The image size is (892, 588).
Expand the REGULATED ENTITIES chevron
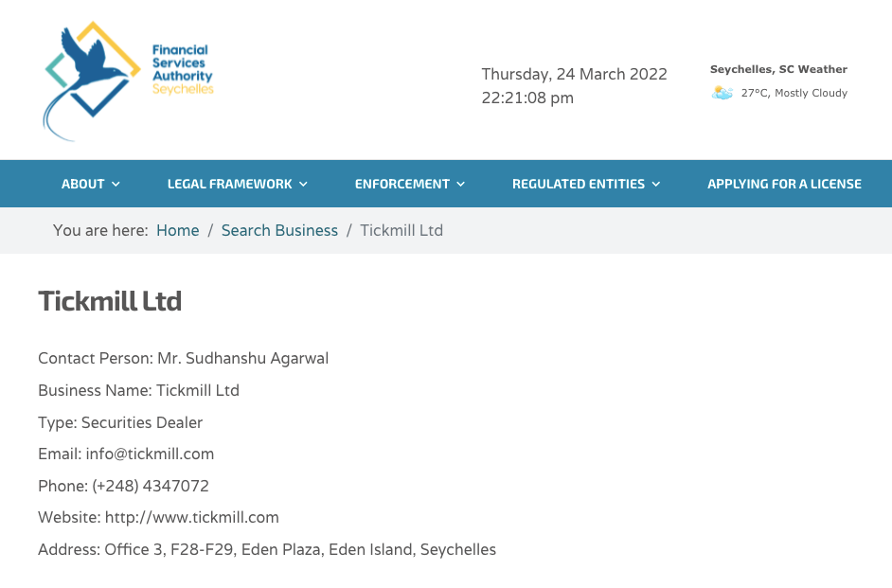tap(656, 185)
